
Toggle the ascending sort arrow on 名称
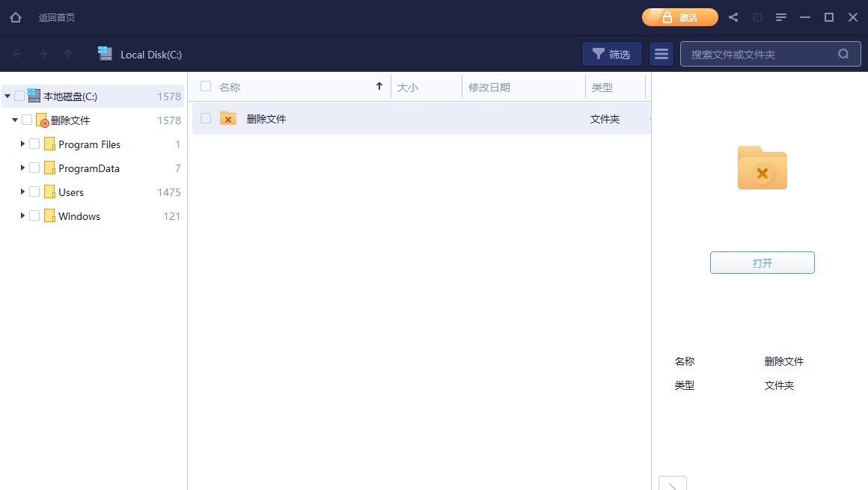379,86
